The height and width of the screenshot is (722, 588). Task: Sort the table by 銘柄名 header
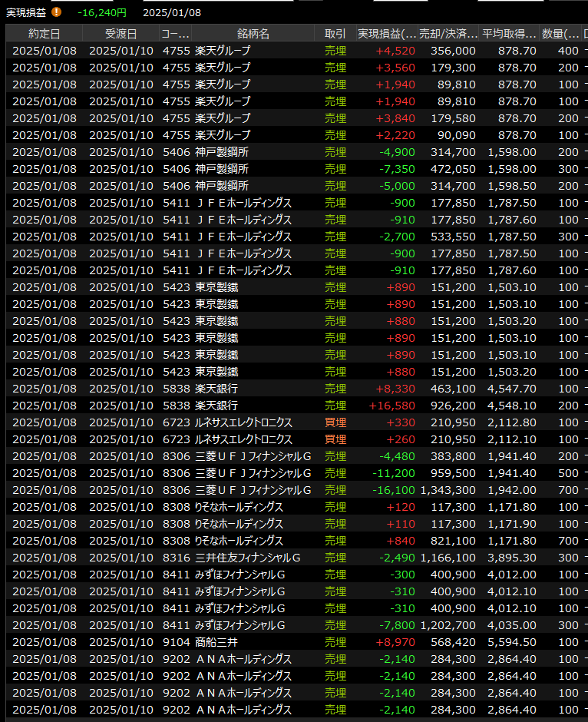tap(253, 34)
